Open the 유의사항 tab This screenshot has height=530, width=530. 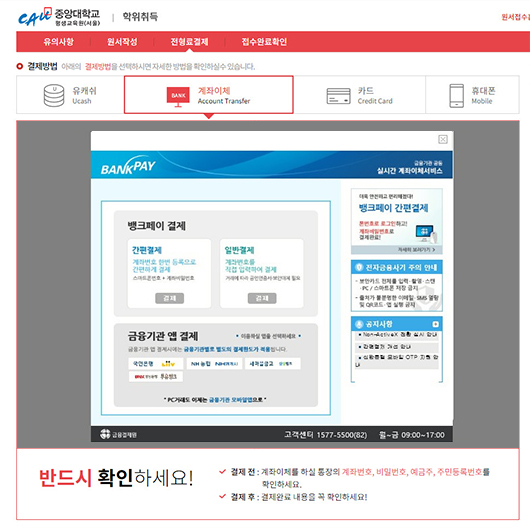[x=58, y=42]
